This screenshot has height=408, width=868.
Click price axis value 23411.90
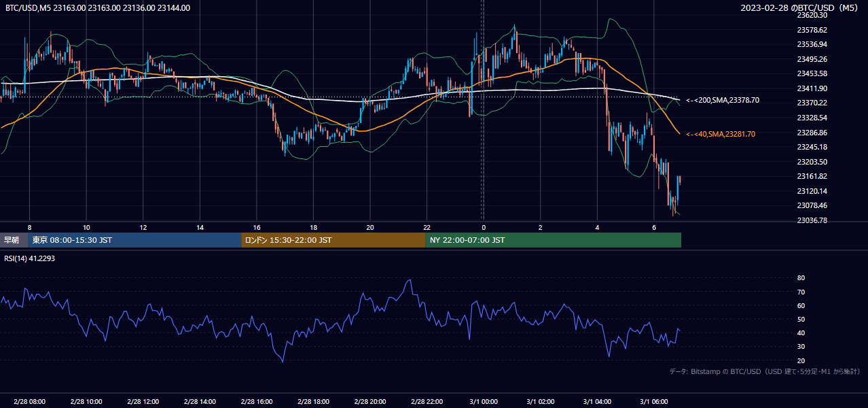coord(812,88)
